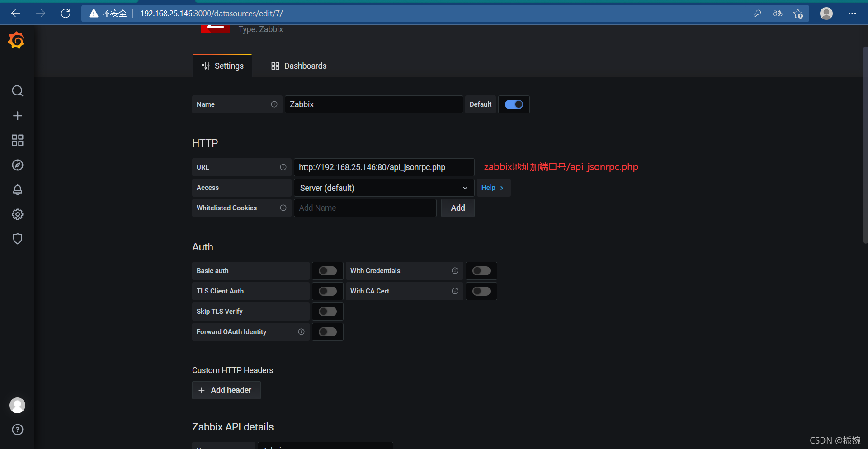Click the Add Name cookie input
Screen dimensions: 868x449
365,208
